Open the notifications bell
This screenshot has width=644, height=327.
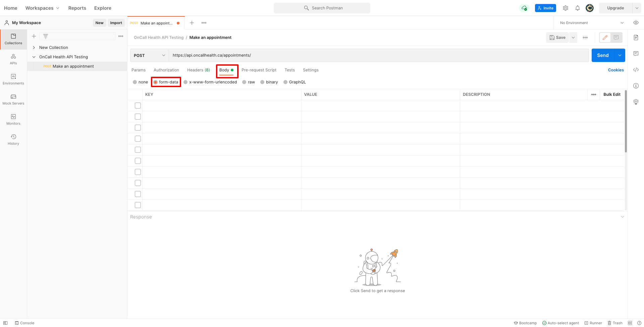click(578, 8)
